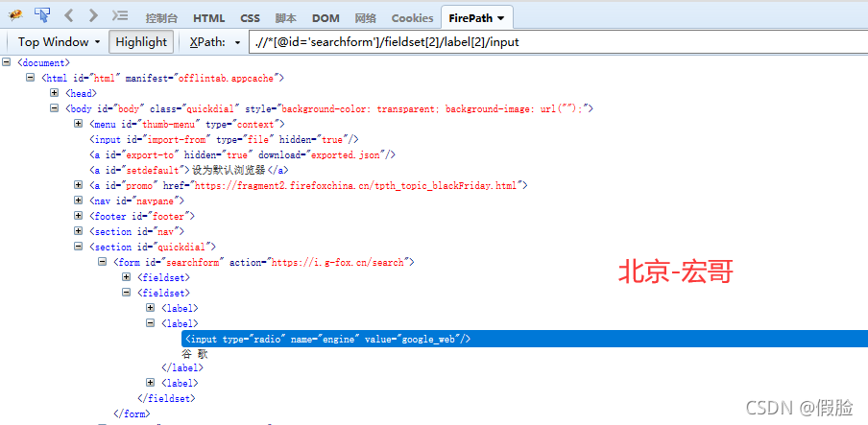Click the 谷 歌 text node
This screenshot has width=868, height=425.
pyautogui.click(x=194, y=354)
